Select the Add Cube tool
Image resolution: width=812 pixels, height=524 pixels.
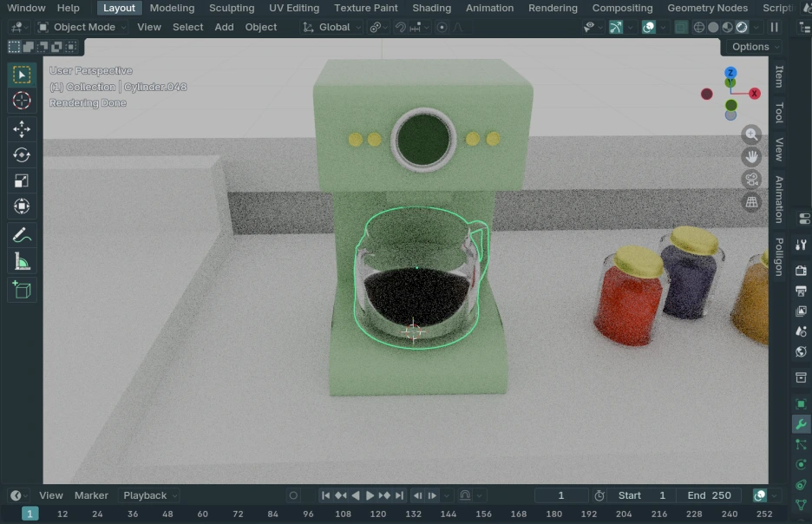tap(22, 290)
